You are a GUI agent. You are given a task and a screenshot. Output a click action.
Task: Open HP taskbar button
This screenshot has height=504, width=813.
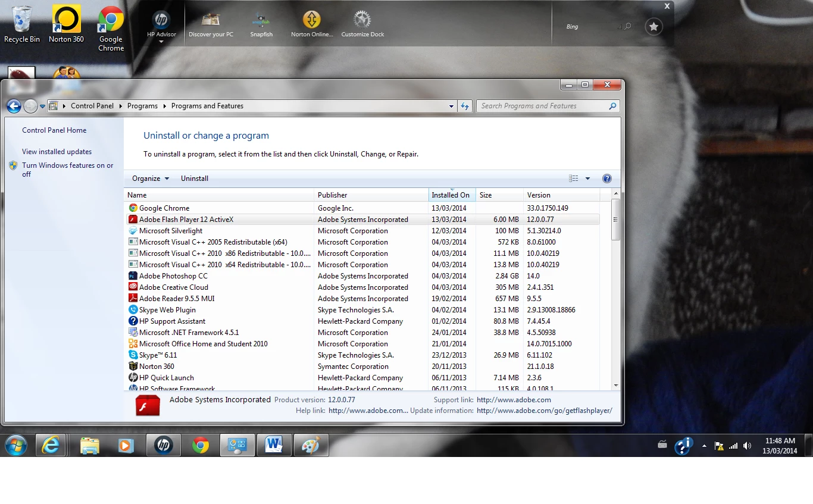(x=163, y=445)
